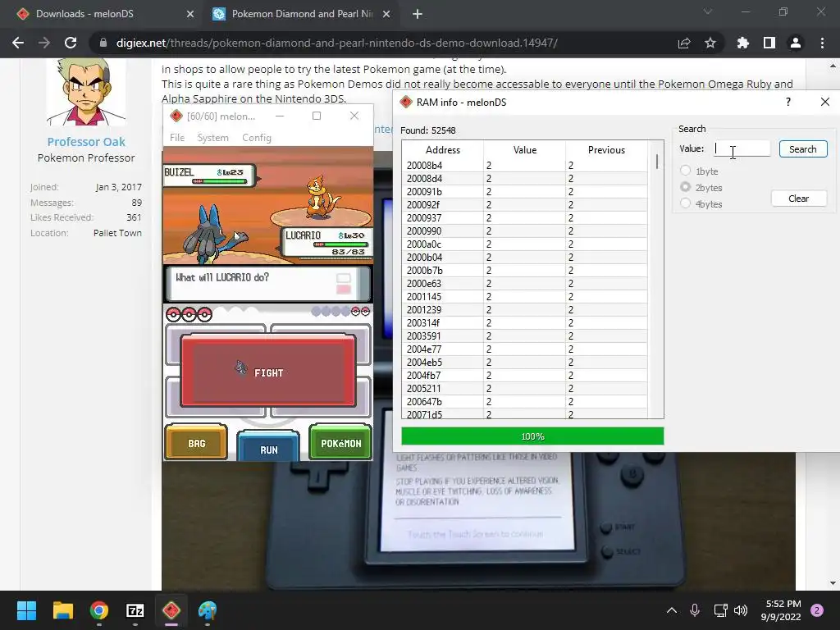
Task: Open the melonDS System menu
Action: click(212, 138)
